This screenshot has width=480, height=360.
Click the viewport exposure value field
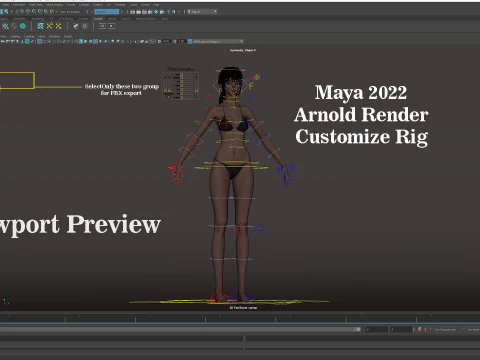[167, 41]
